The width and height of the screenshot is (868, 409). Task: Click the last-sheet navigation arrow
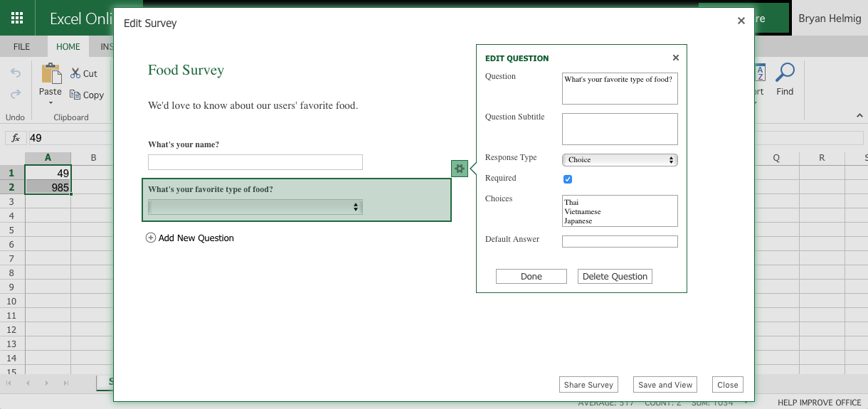[65, 383]
